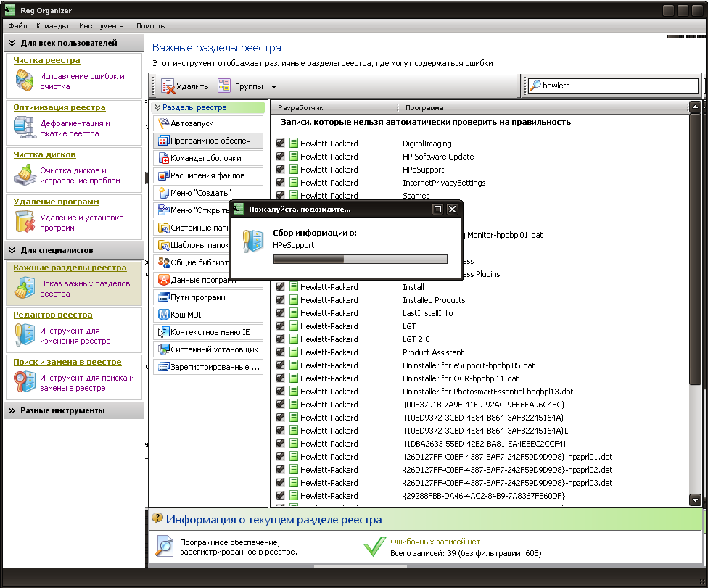The image size is (708, 588).
Task: Open the Оптимизация реестра link
Action: pos(59,107)
